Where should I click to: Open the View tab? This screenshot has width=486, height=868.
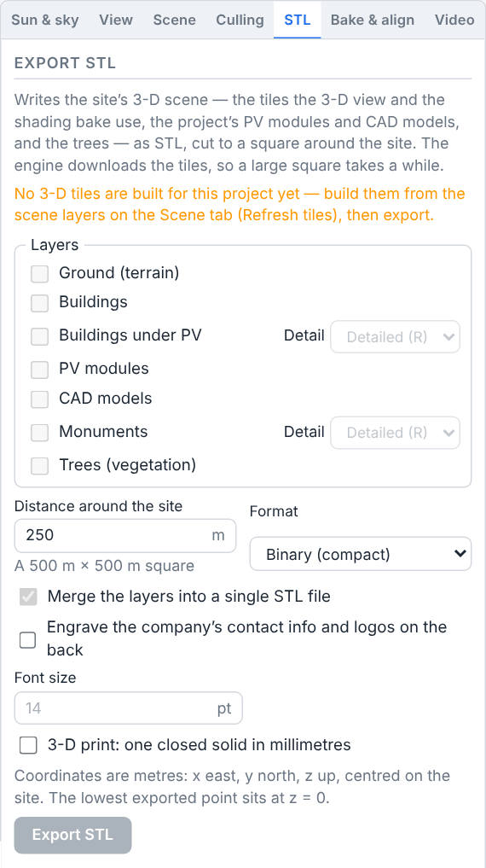coord(116,20)
